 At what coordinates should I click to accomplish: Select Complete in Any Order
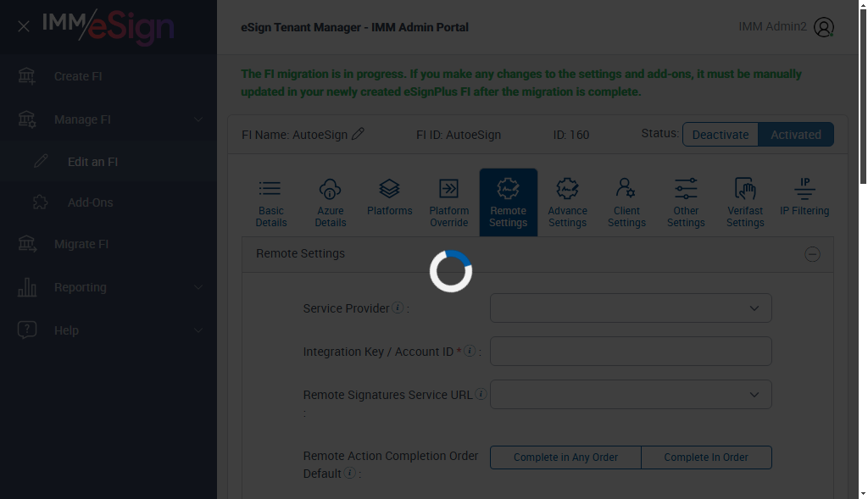coord(565,457)
